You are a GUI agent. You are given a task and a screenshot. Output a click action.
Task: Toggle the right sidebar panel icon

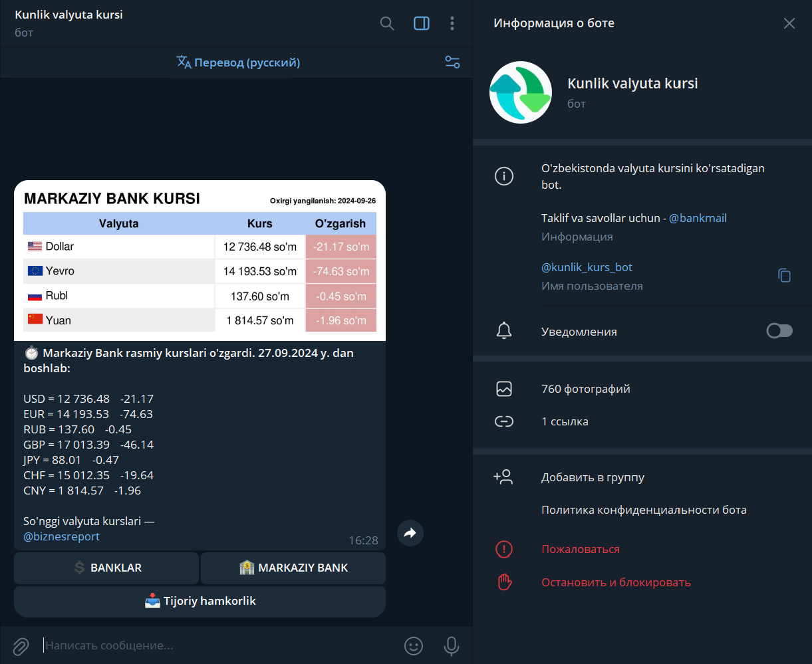click(422, 23)
